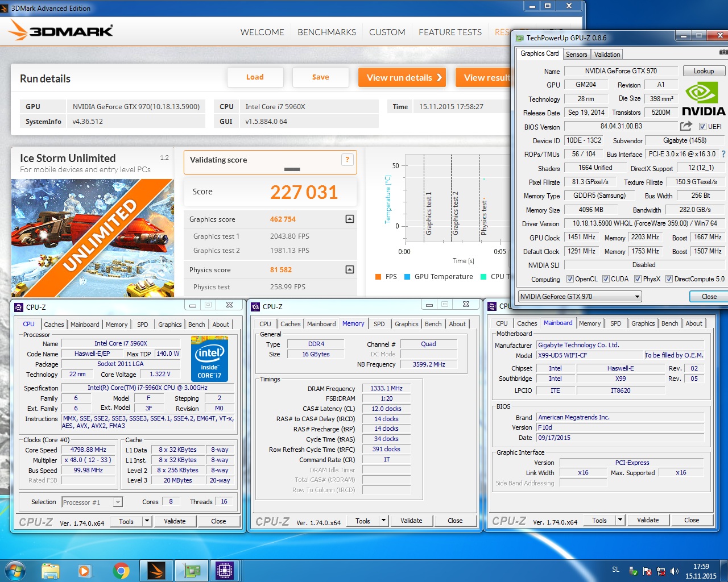Image resolution: width=728 pixels, height=582 pixels.
Task: Click the SL language indicator
Action: [x=616, y=569]
